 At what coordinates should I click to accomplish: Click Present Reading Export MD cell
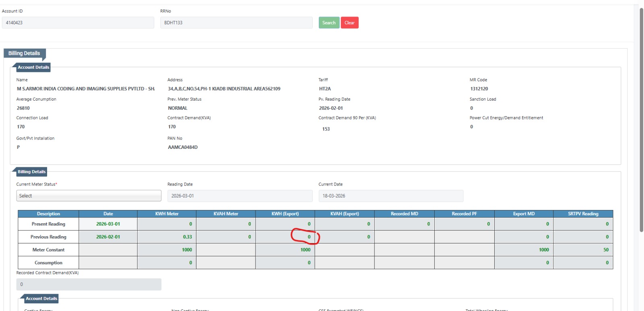[x=524, y=224]
